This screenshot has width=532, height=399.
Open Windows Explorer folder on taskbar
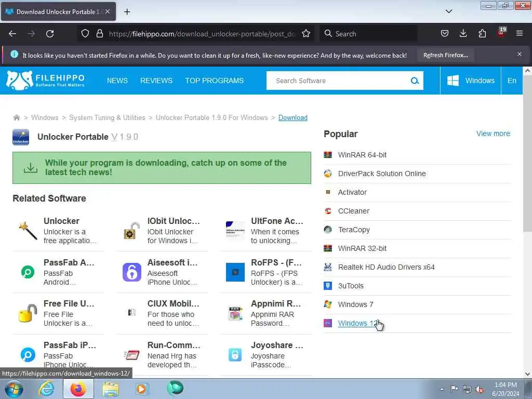(x=111, y=389)
